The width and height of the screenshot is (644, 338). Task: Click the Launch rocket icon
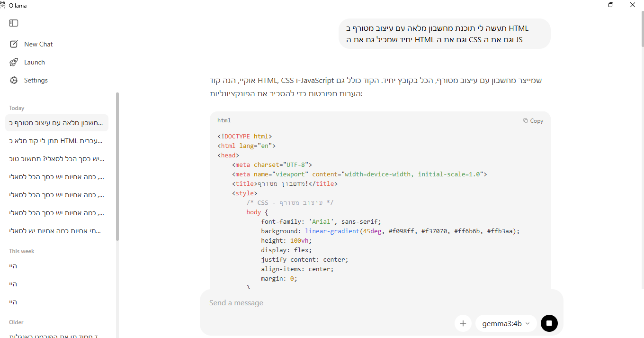pos(14,62)
